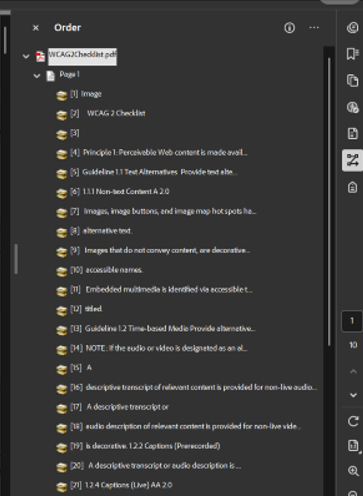Open the comments panel in the right sidebar
This screenshot has width=363, height=497.
point(353,28)
